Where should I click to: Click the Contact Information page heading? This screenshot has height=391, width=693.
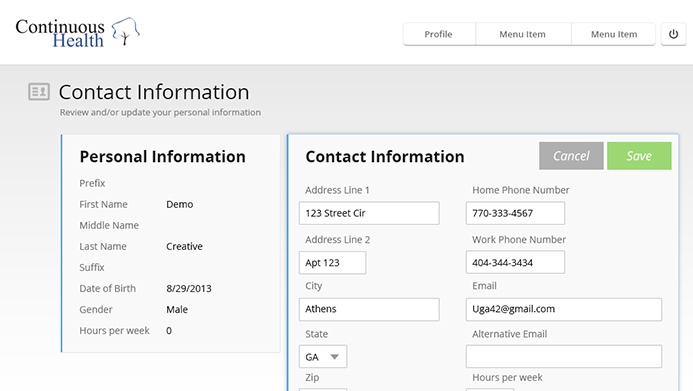click(x=154, y=92)
